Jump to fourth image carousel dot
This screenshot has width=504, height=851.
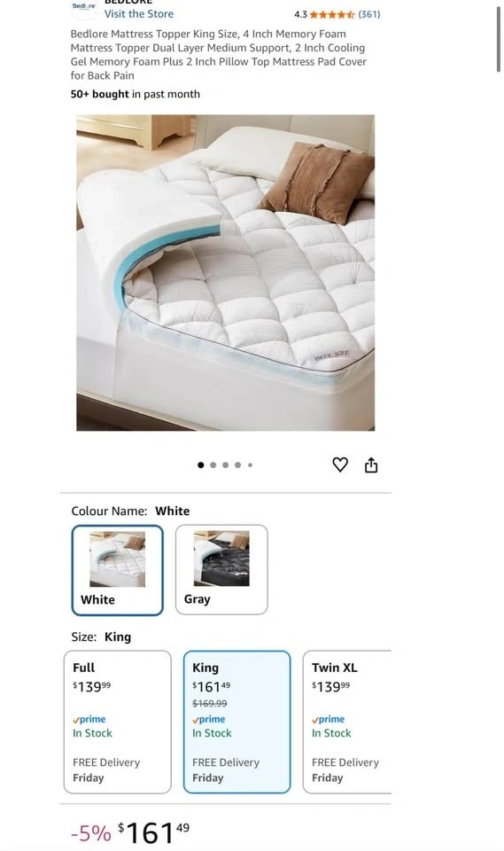pos(237,465)
